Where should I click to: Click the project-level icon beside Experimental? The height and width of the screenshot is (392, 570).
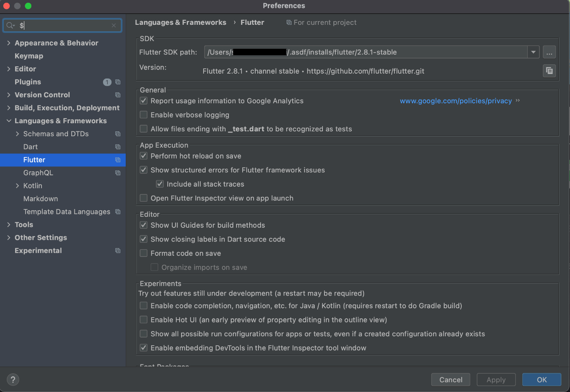pyautogui.click(x=118, y=251)
